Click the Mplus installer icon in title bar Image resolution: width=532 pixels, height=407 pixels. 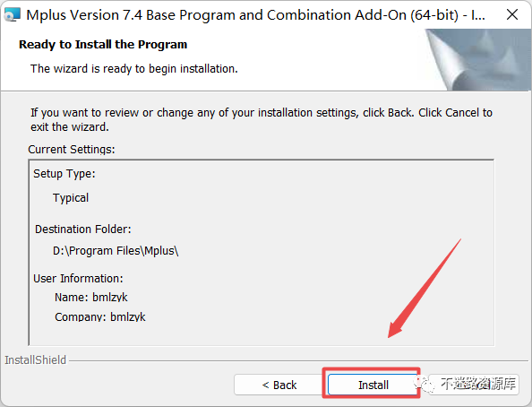(13, 14)
